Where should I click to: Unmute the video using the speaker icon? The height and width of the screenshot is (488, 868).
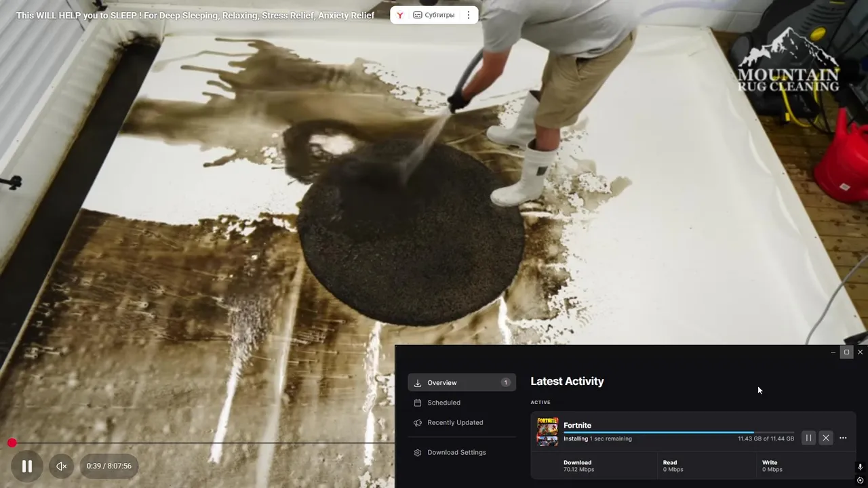click(62, 466)
